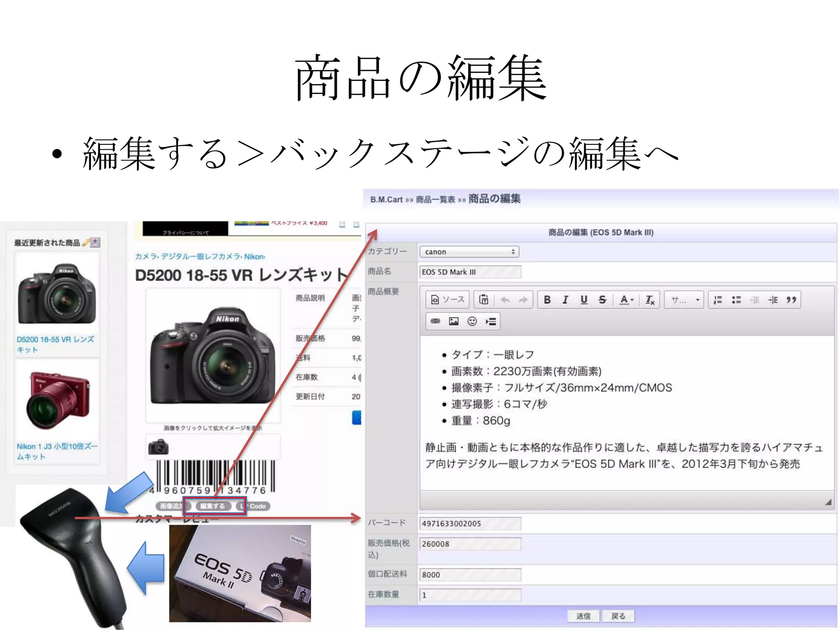The height and width of the screenshot is (630, 840).
Task: Click the Remove Format icon
Action: pos(650,300)
